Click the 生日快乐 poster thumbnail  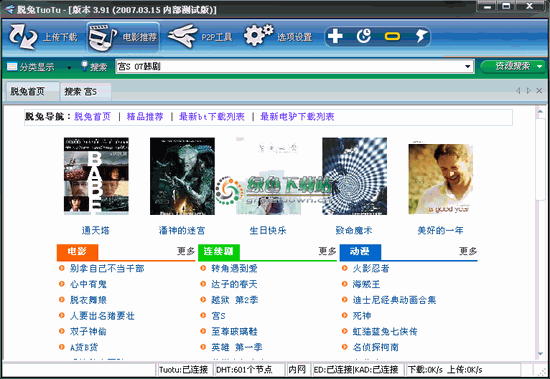(268, 176)
